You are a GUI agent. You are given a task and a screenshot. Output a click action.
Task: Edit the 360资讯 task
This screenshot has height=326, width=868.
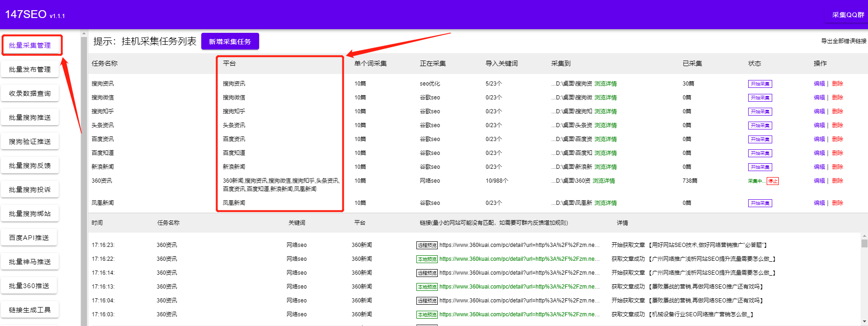(819, 181)
